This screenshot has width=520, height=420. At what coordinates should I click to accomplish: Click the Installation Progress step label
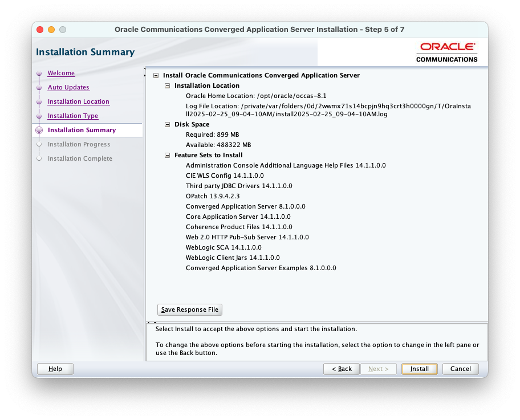(79, 144)
